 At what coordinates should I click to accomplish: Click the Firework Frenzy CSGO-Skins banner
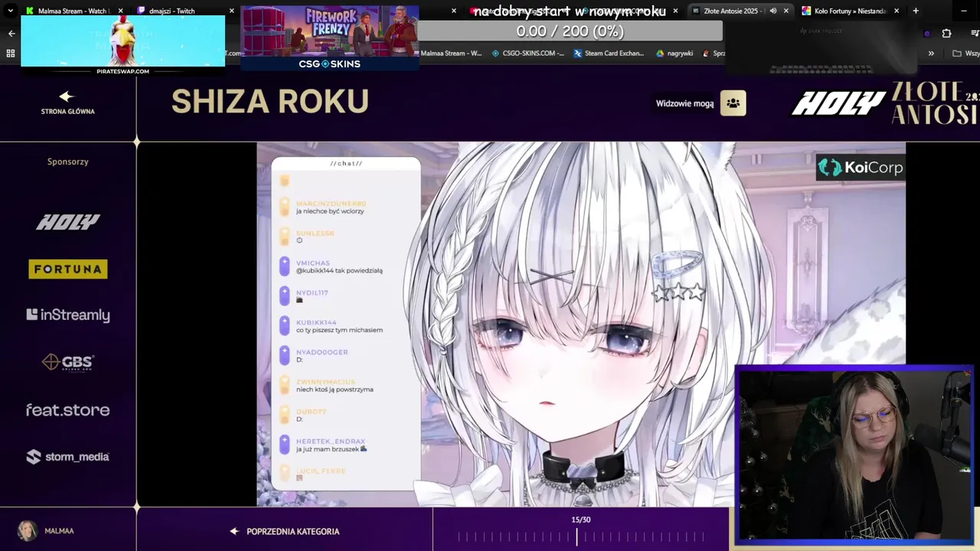(329, 38)
